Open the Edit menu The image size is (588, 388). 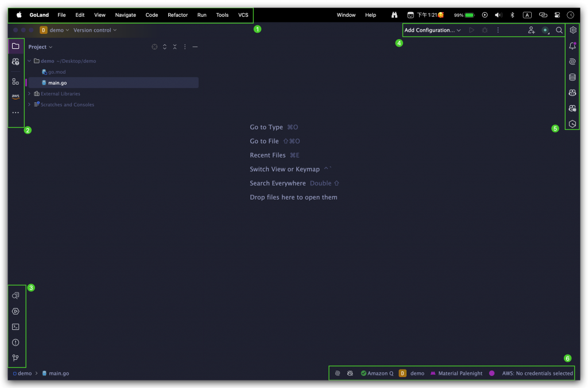click(x=80, y=15)
